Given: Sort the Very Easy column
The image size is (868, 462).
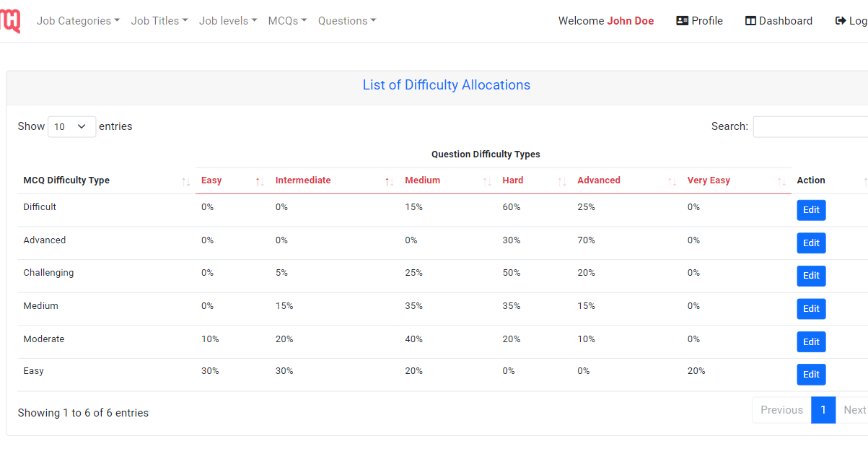Looking at the screenshot, I should point(780,180).
